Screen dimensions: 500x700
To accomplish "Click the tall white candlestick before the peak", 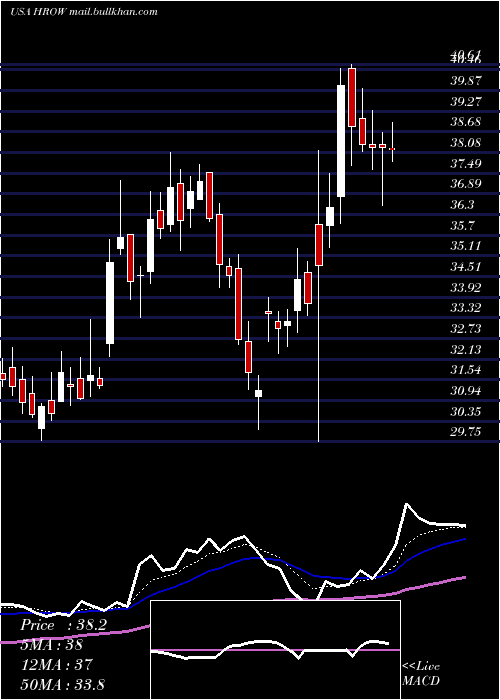I will point(341,141).
